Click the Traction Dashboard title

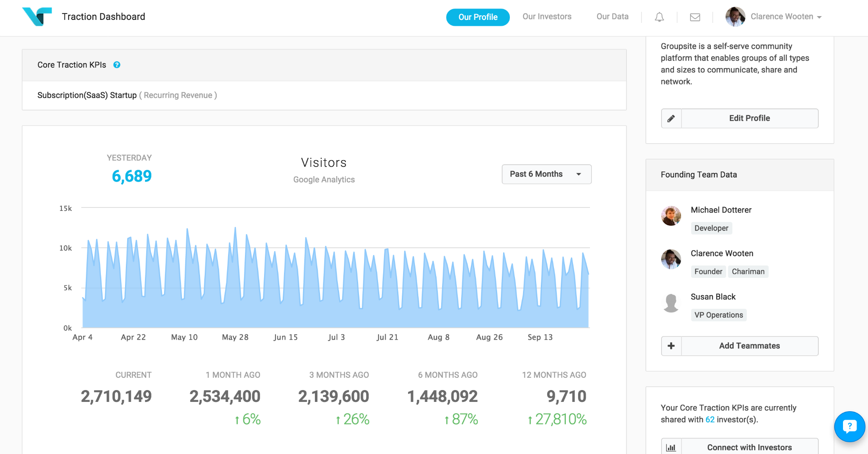(x=103, y=17)
